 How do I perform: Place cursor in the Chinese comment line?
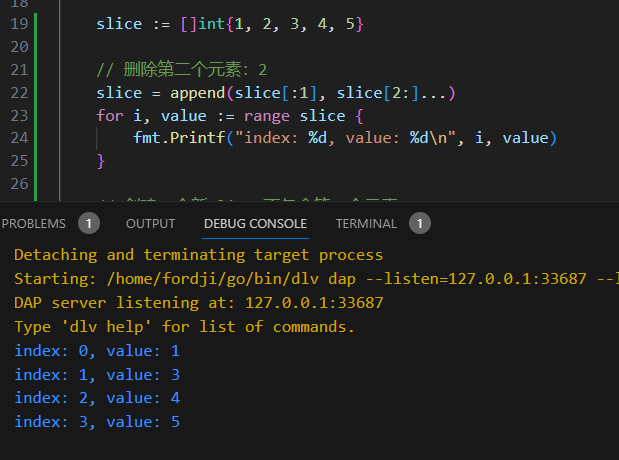pyautogui.click(x=182, y=70)
